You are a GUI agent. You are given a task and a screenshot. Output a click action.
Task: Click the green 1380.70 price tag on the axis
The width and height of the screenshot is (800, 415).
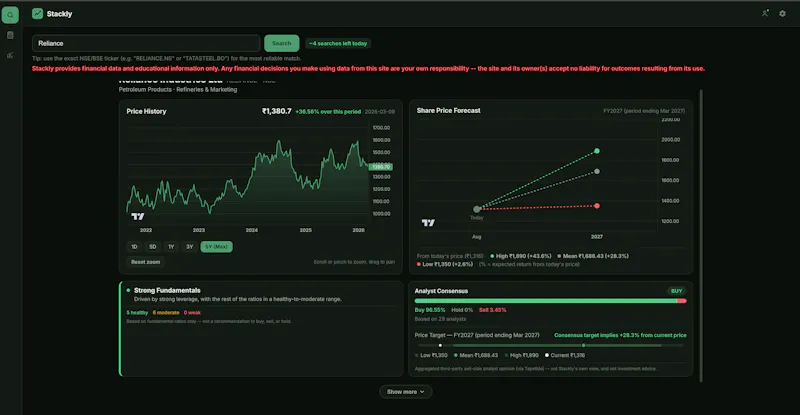[x=381, y=167]
